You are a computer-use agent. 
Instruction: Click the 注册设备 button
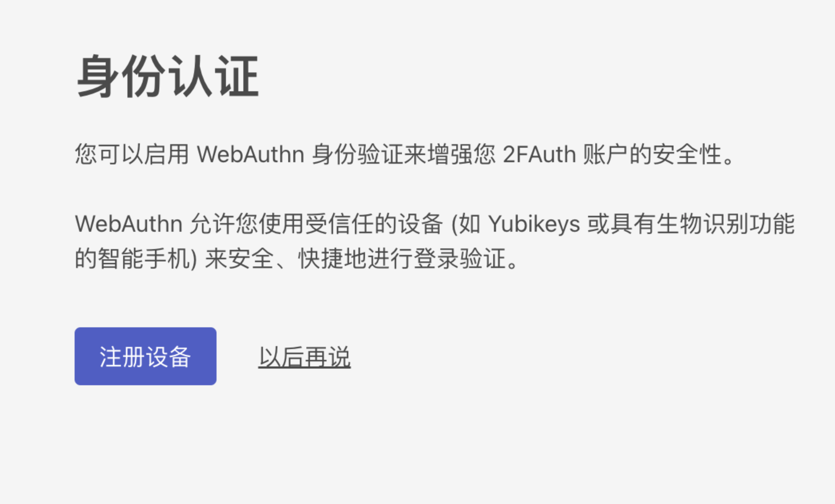[x=145, y=356]
